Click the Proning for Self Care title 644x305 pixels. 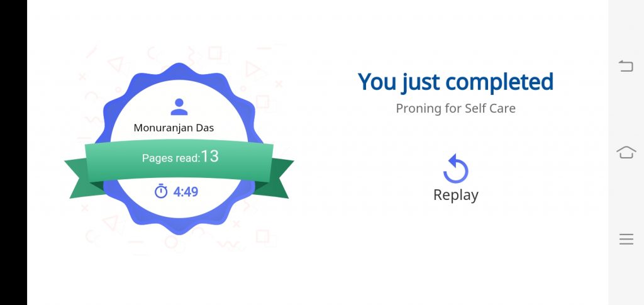tap(455, 108)
